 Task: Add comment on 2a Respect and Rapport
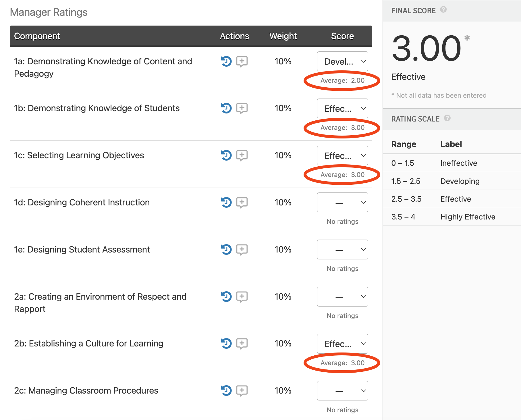pos(242,297)
